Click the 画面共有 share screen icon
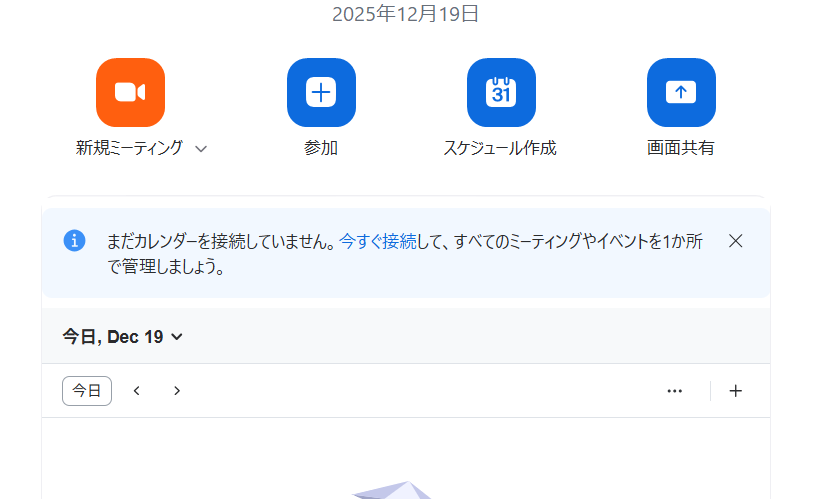 coord(681,92)
